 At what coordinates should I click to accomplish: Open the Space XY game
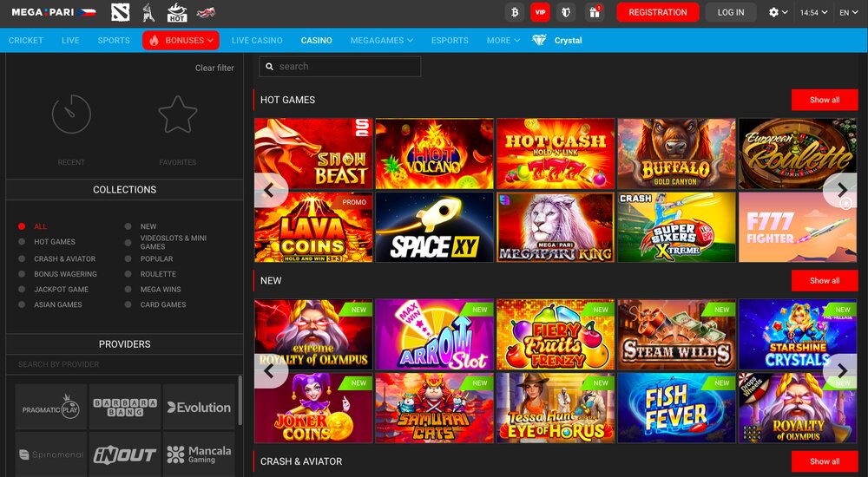point(435,227)
